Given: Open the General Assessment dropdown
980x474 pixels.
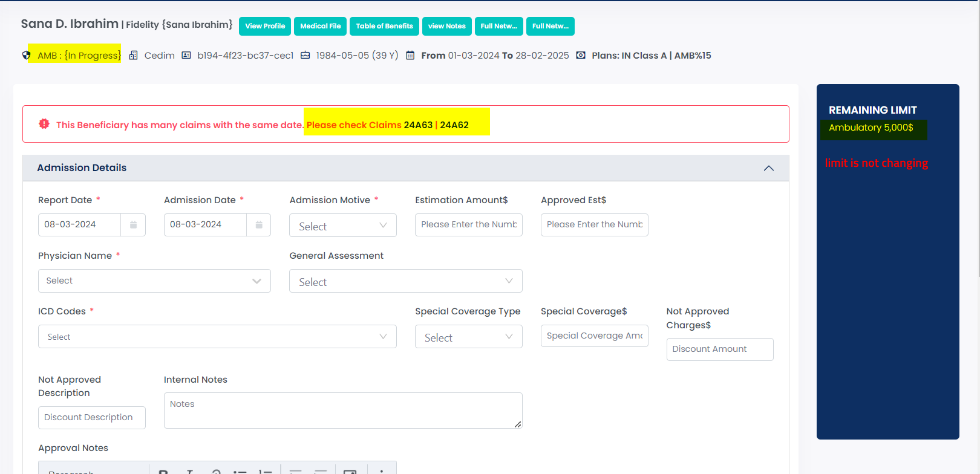Looking at the screenshot, I should (x=405, y=282).
